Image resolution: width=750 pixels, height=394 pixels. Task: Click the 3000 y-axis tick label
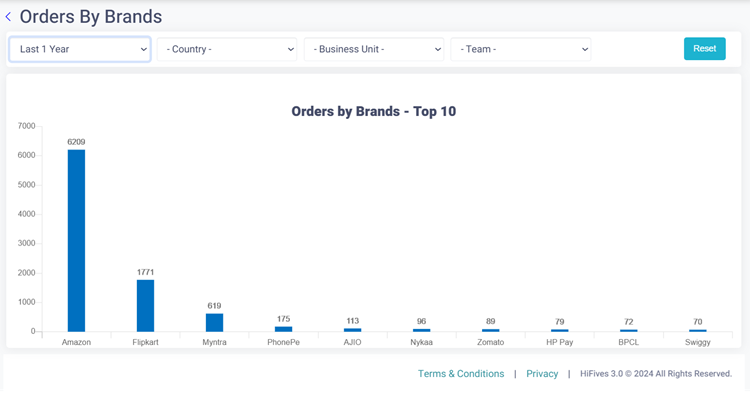click(26, 243)
